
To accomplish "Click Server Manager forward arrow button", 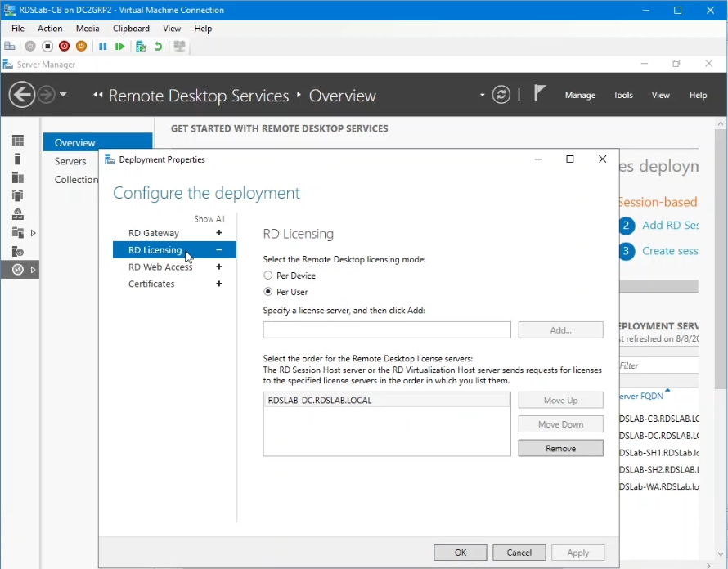I will point(46,95).
